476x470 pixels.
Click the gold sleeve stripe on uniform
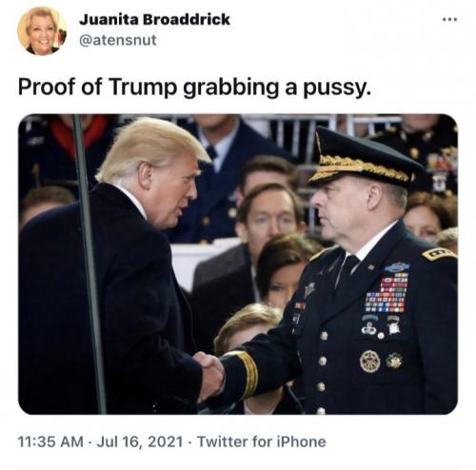coord(247,372)
